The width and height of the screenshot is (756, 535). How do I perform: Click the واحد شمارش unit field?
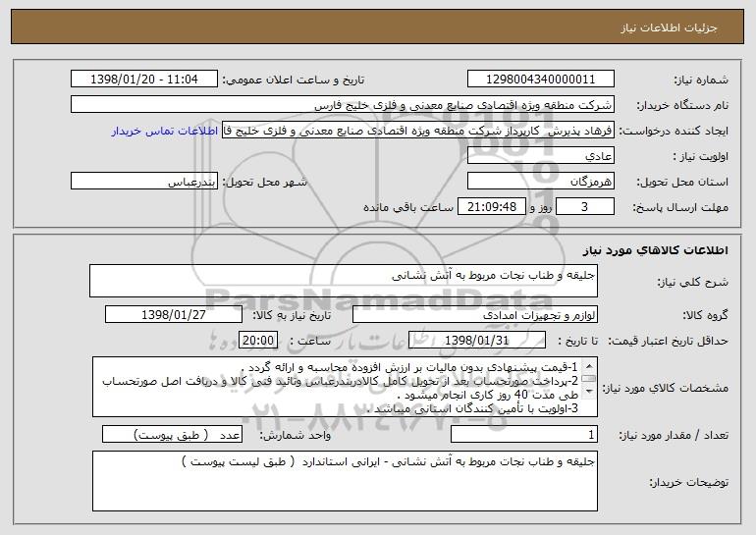coord(172,434)
